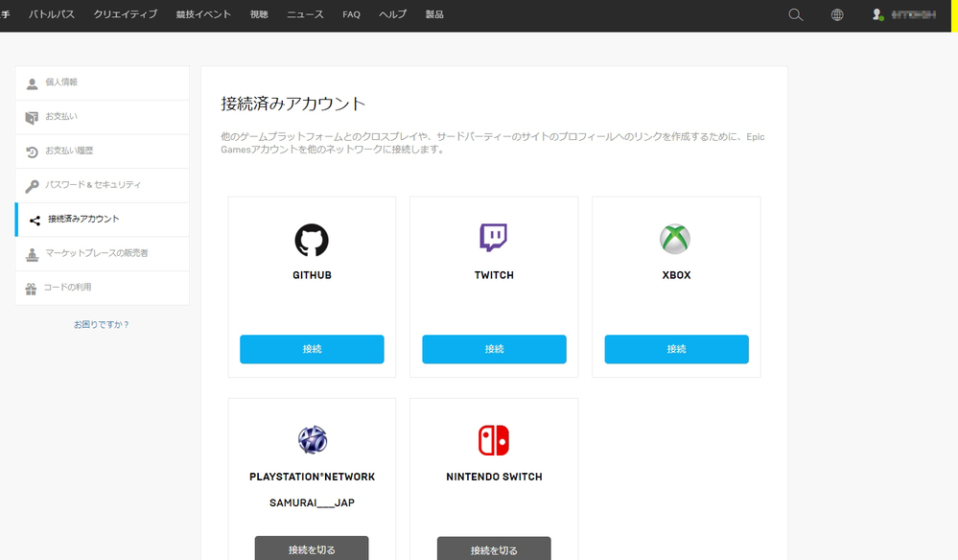
Task: Click the 接続済みアカウント share icon
Action: [35, 221]
